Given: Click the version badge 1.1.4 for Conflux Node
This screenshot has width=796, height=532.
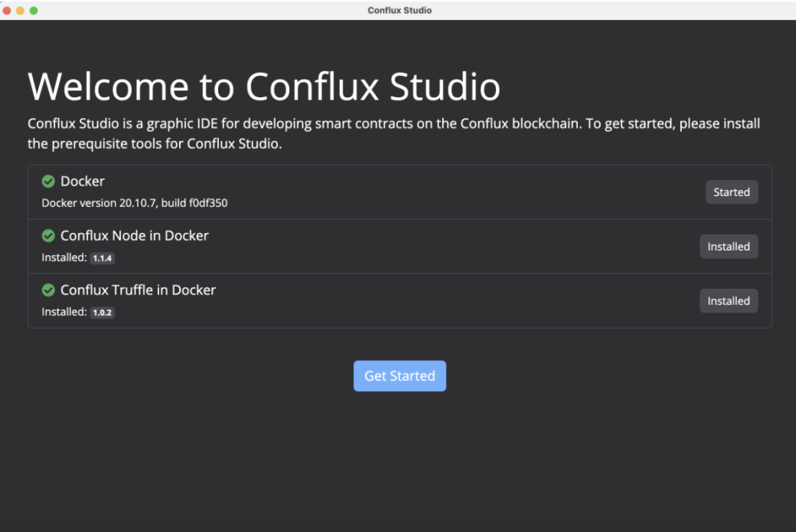Looking at the screenshot, I should (x=102, y=258).
